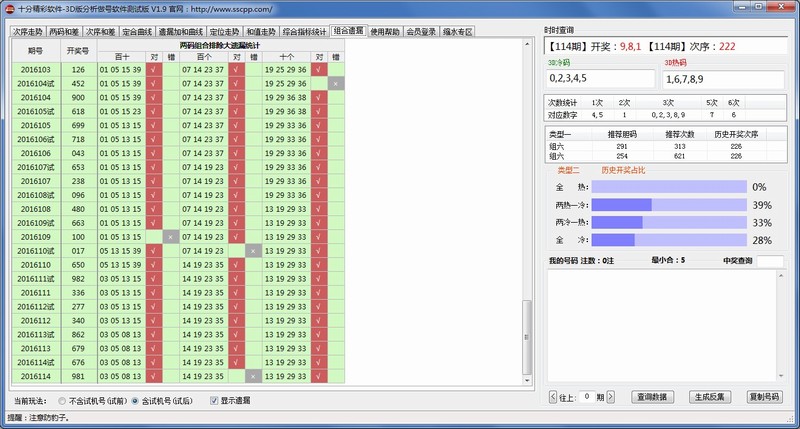This screenshot has width=800, height=429.
Task: Click the 复制号码 button
Action: click(x=764, y=397)
